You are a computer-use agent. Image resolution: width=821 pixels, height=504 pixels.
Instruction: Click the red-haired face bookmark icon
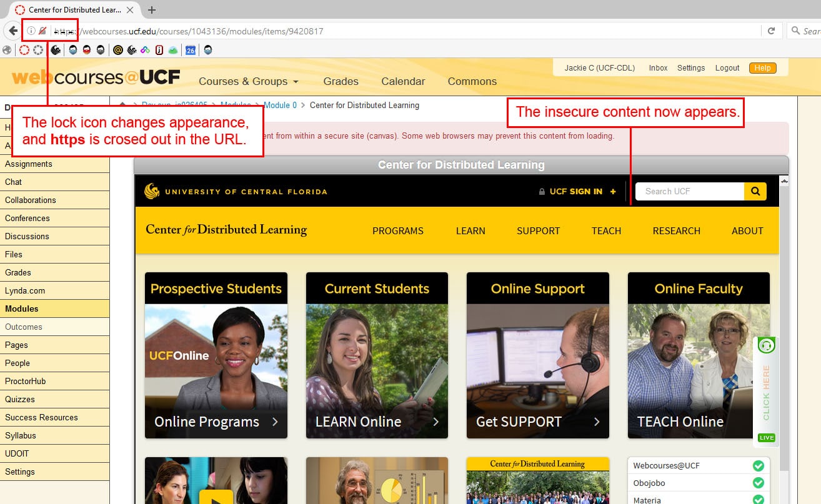[x=87, y=50]
